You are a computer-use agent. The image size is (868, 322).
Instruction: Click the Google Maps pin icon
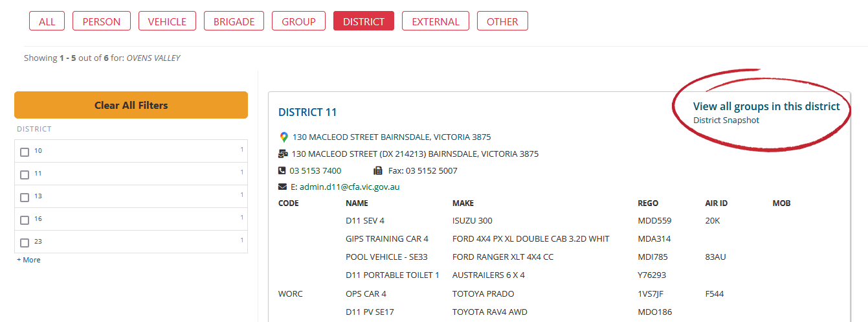(284, 137)
